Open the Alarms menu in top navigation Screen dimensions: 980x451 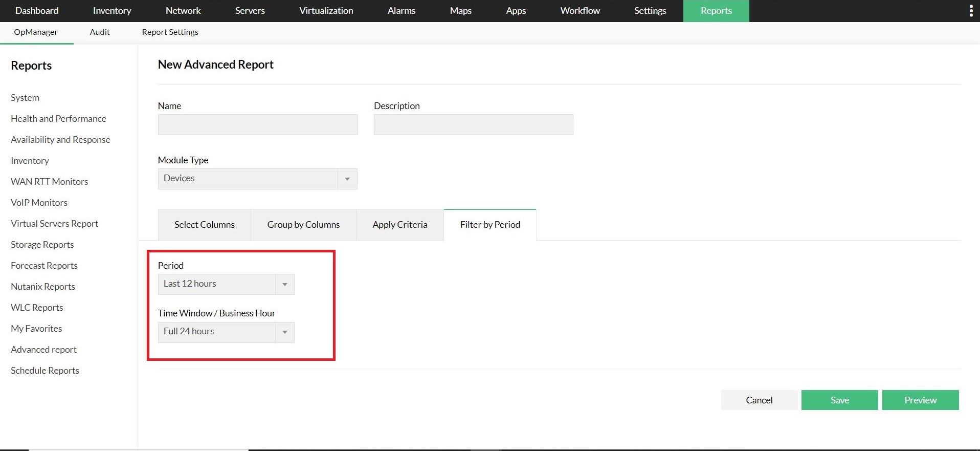pyautogui.click(x=401, y=11)
